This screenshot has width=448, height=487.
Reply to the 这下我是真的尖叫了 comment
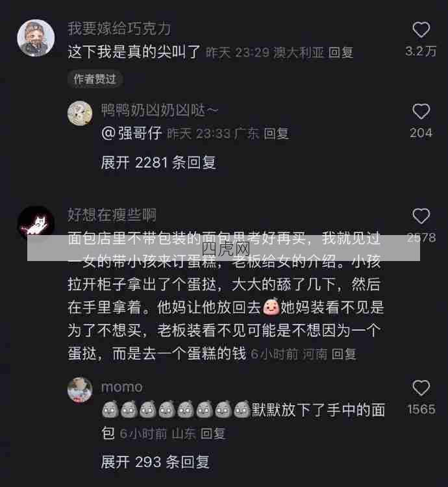(x=341, y=53)
